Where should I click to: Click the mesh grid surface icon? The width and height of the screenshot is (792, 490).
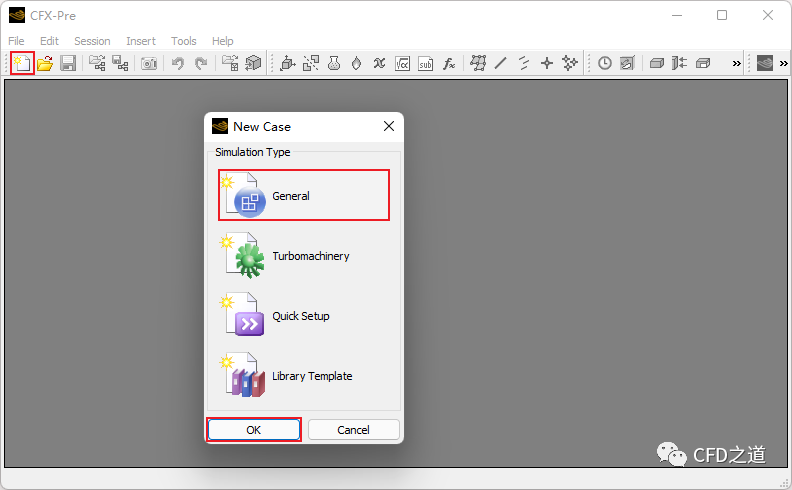(478, 63)
